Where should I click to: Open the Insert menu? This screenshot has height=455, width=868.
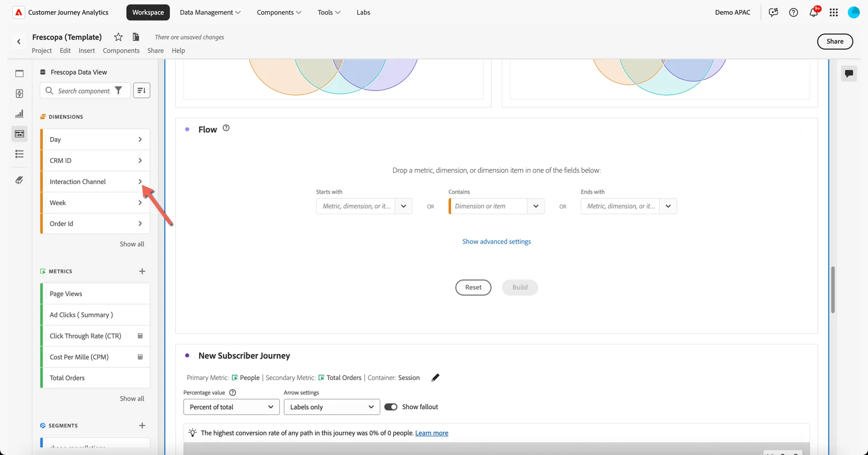point(86,50)
